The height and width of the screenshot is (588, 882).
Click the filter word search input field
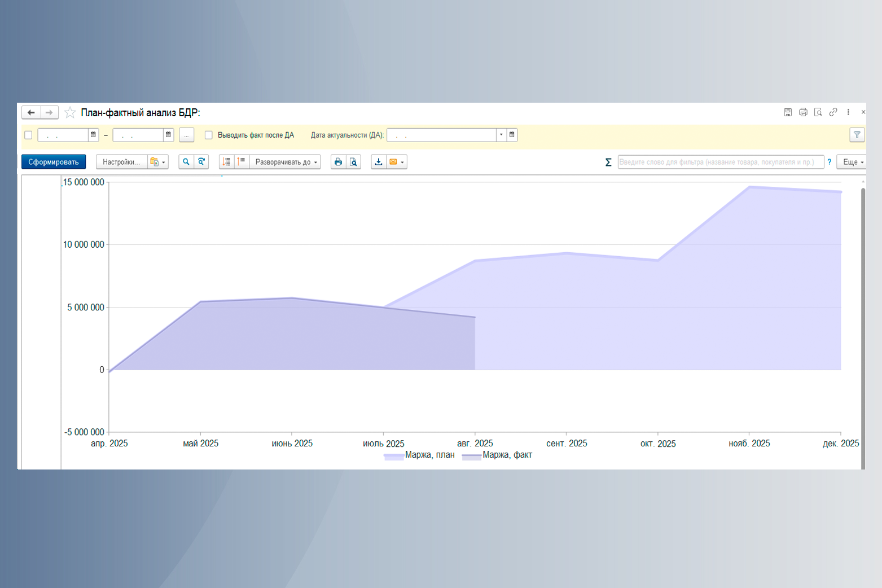coord(720,162)
